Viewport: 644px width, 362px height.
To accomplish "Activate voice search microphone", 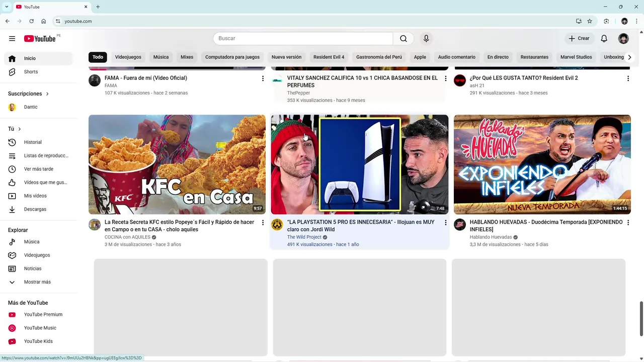I will 426,39.
